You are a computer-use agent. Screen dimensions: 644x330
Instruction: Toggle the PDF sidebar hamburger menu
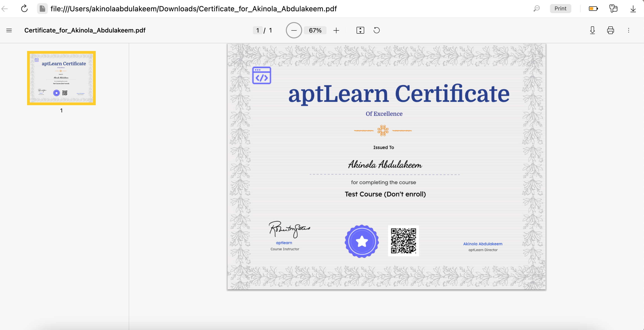pyautogui.click(x=9, y=30)
